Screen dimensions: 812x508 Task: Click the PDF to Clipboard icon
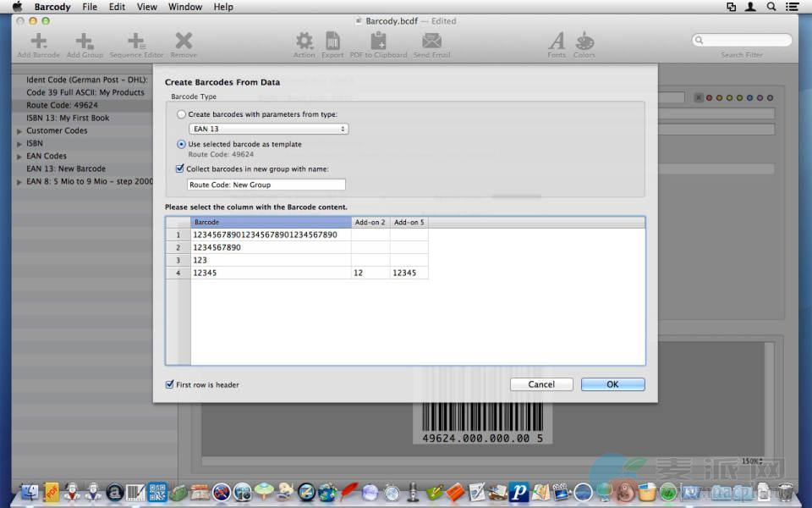[x=378, y=41]
